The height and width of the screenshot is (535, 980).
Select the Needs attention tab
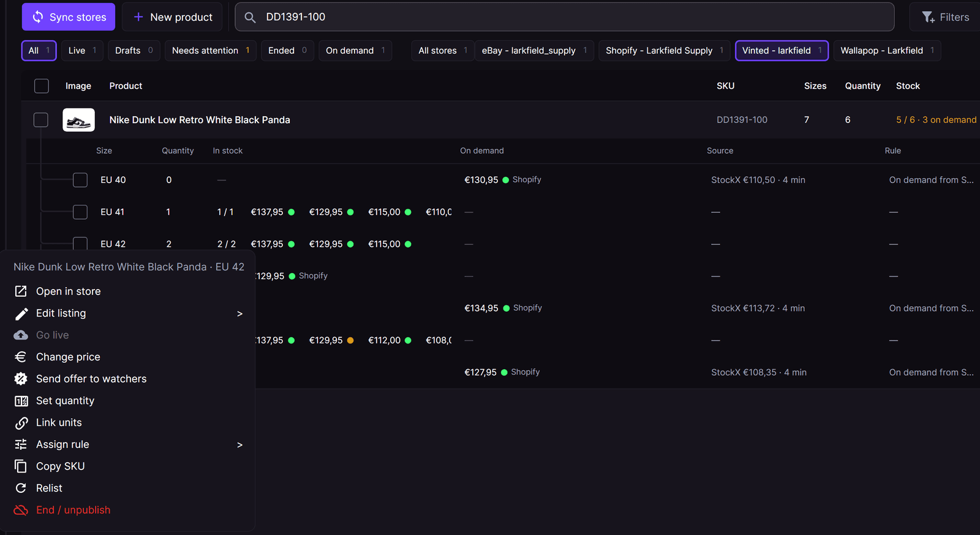click(x=211, y=50)
